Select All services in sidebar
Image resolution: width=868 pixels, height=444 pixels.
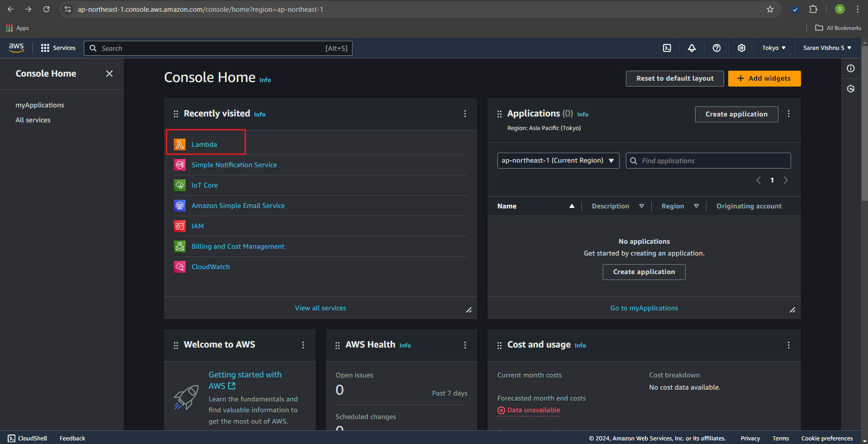click(x=33, y=120)
